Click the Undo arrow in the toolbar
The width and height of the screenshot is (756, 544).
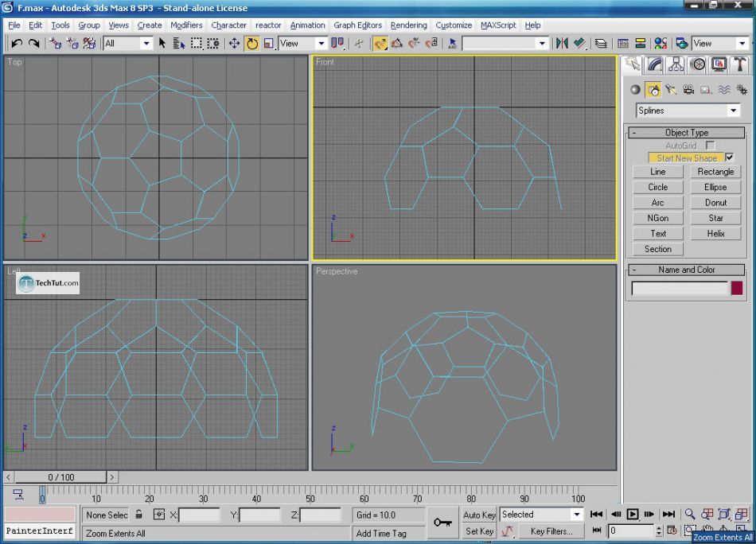[16, 44]
